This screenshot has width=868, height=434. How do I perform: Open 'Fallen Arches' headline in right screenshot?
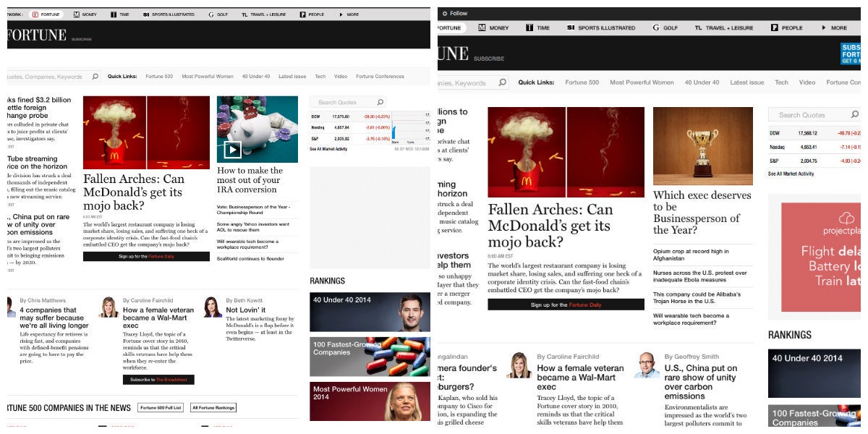click(550, 226)
